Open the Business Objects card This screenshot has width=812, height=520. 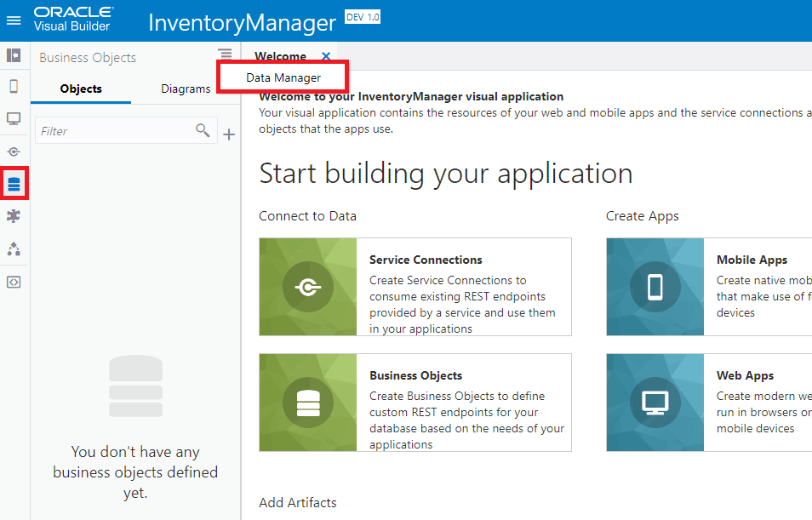[415, 403]
